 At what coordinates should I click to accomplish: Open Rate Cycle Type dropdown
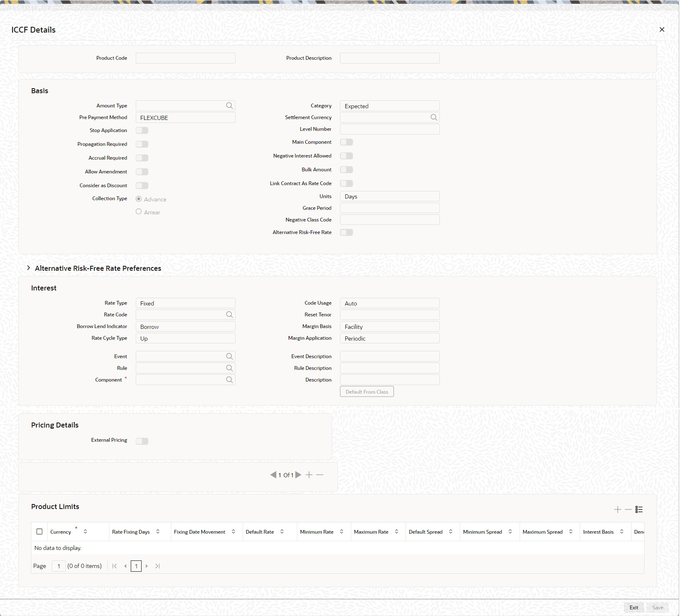click(185, 338)
